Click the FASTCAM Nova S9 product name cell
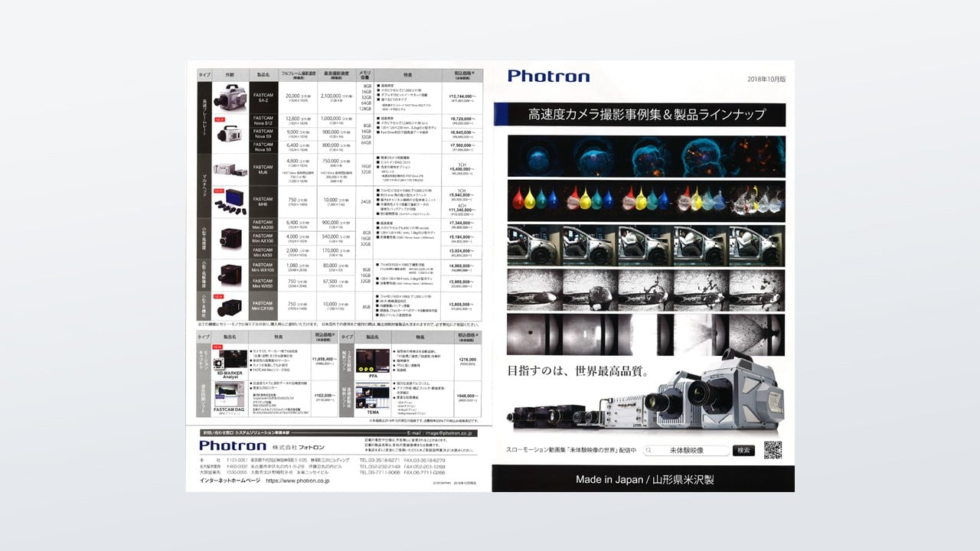Viewport: 980px width, 551px height. 263,135
